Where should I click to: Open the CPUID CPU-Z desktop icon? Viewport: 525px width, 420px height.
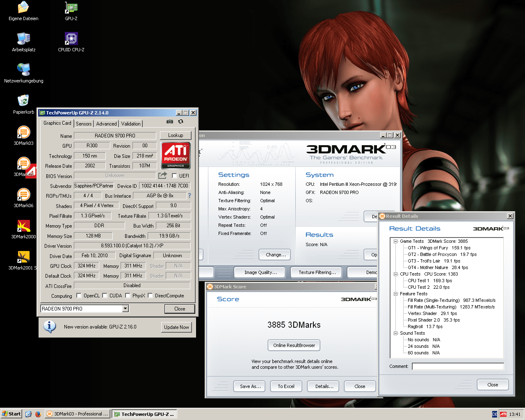pos(71,42)
